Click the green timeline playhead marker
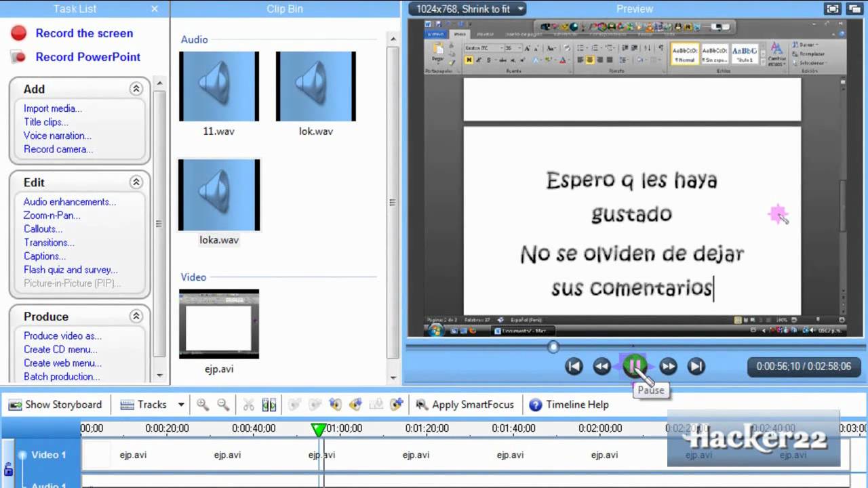 pos(318,429)
